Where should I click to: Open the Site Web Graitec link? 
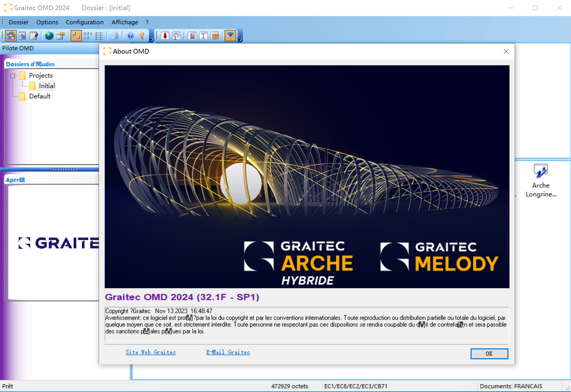point(151,352)
